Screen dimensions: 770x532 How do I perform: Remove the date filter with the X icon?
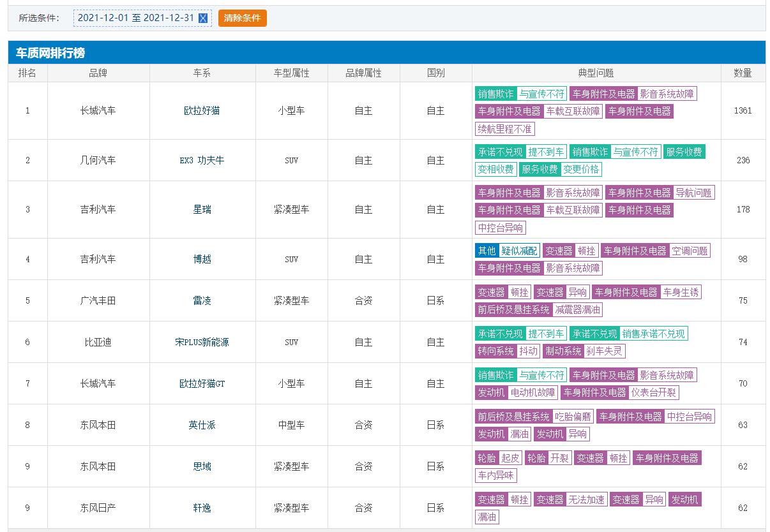pyautogui.click(x=203, y=18)
